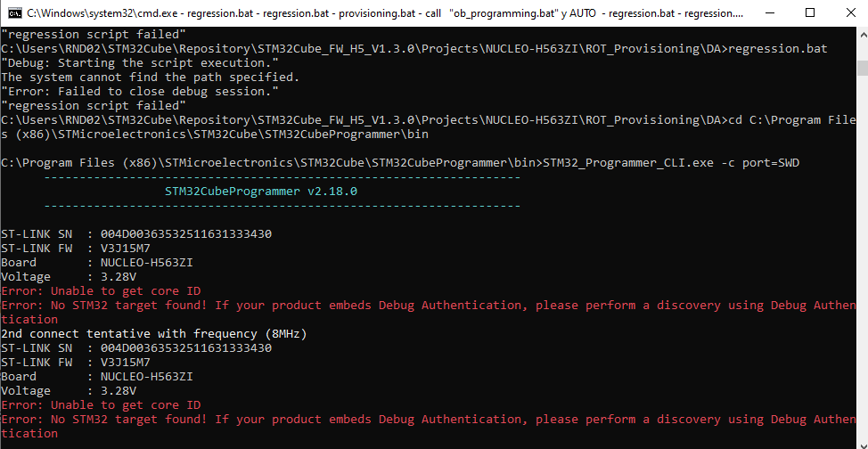Click the first 'ST-LINK FW : V3J15M7' line
This screenshot has width=868, height=449.
tap(76, 249)
